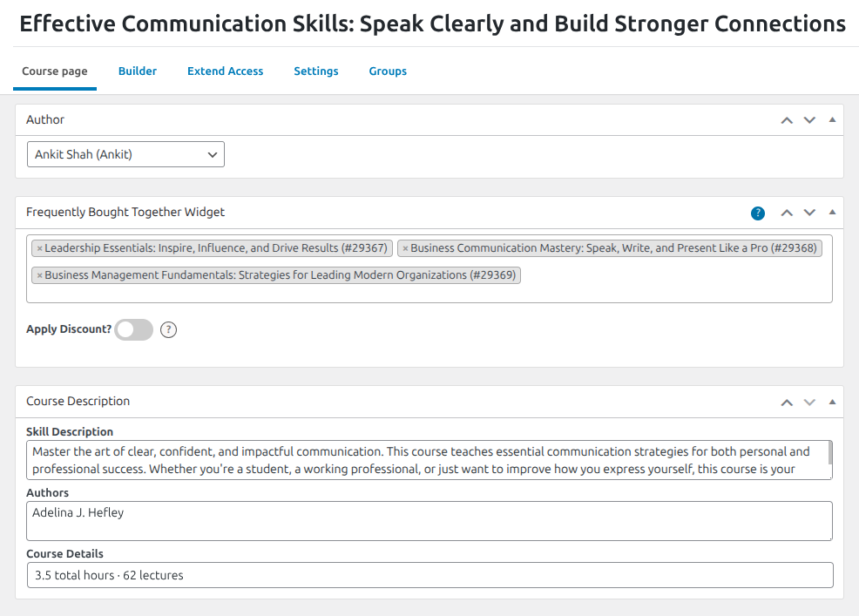Move Course Description panel up

click(787, 402)
